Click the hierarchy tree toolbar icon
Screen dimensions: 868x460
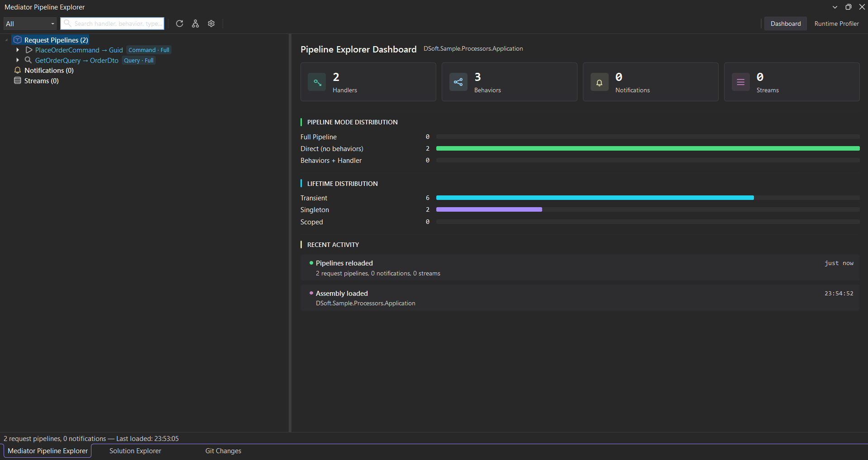(196, 24)
